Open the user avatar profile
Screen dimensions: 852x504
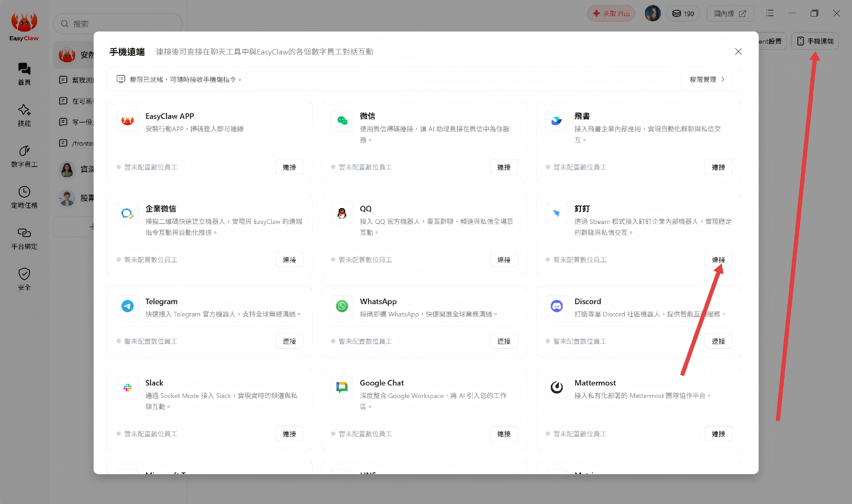coord(653,14)
